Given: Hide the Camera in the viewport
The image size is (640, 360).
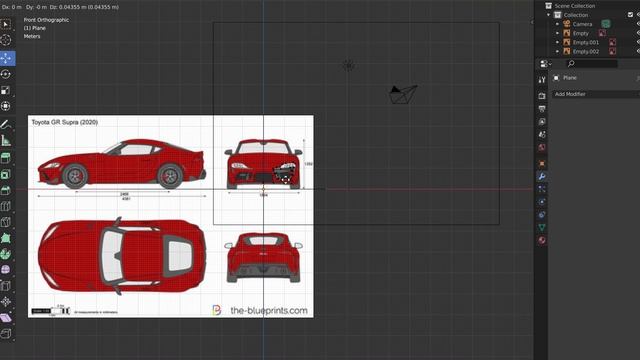Looking at the screenshot, I should pyautogui.click(x=638, y=24).
